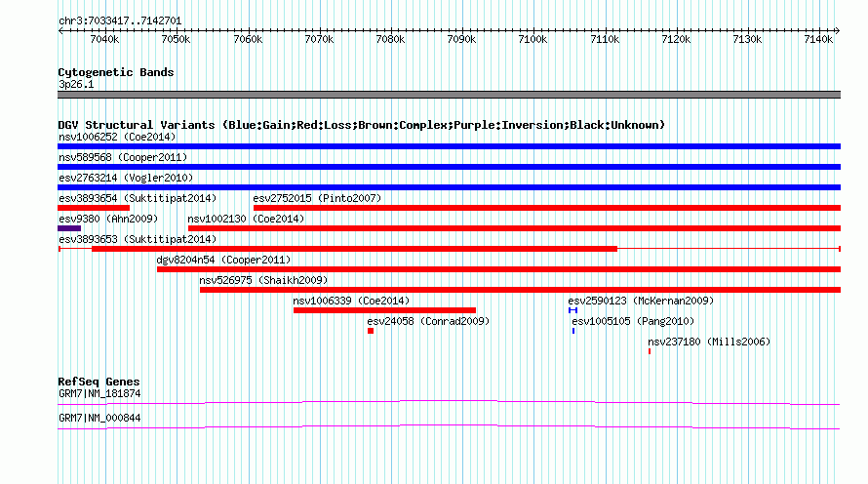Viewport: 868px width, 484px height.
Task: Click the esv1005105 (Pang2010) label text
Action: point(633,321)
